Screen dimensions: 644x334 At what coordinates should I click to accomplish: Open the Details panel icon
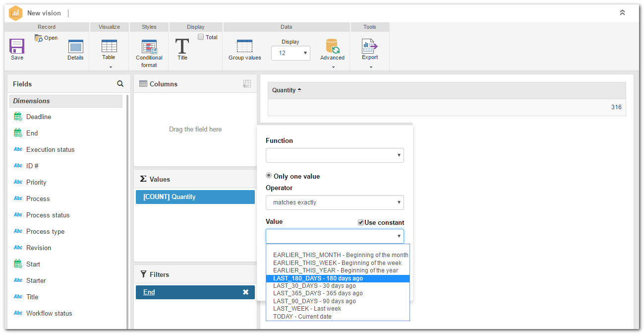click(75, 47)
